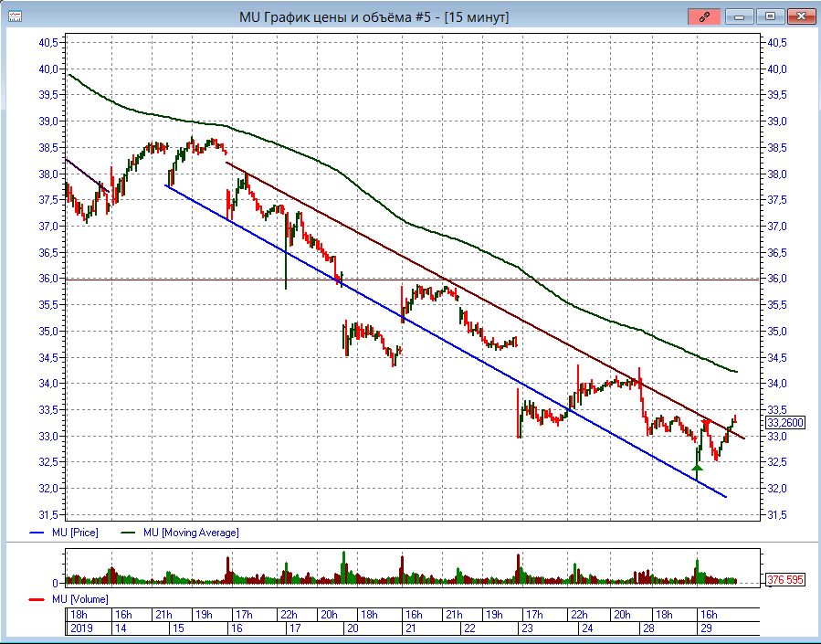Close the MU chart window

pos(801,16)
